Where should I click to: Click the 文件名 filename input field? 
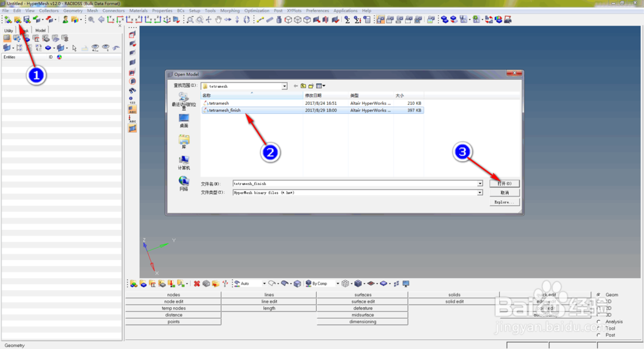[355, 184]
